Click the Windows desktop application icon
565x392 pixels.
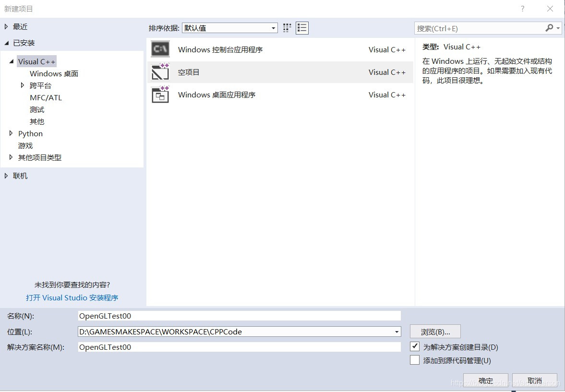[x=160, y=95]
